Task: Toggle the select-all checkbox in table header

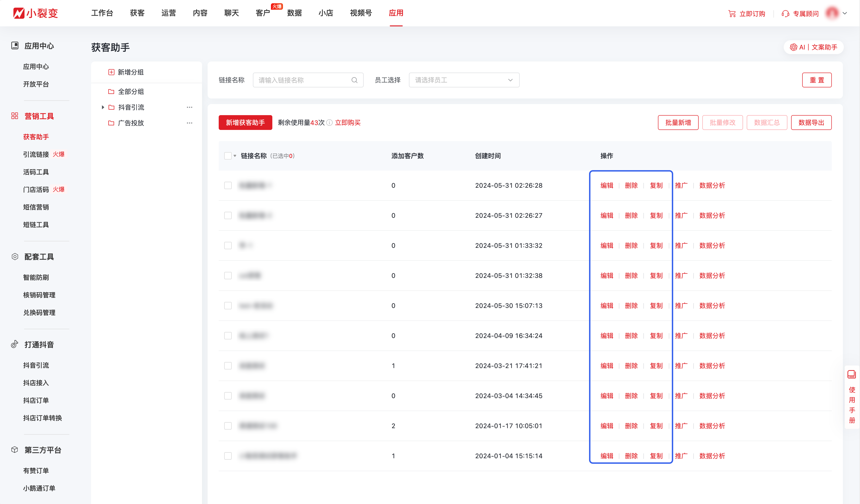Action: pyautogui.click(x=228, y=156)
